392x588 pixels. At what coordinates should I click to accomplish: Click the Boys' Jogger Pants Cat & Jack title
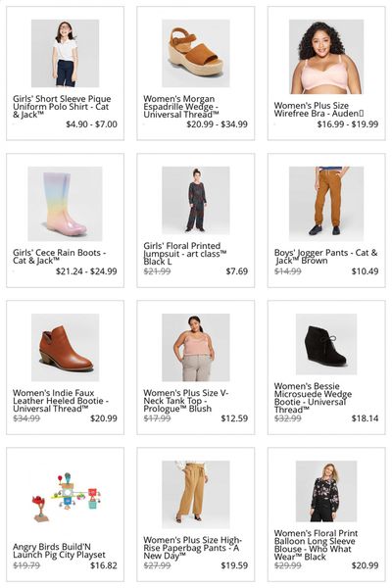pyautogui.click(x=325, y=257)
